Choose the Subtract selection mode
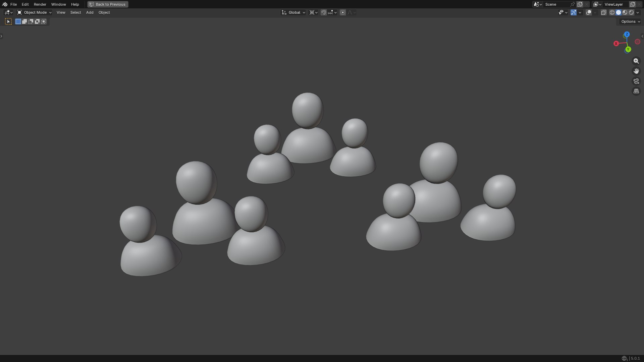The height and width of the screenshot is (362, 644). tap(31, 21)
